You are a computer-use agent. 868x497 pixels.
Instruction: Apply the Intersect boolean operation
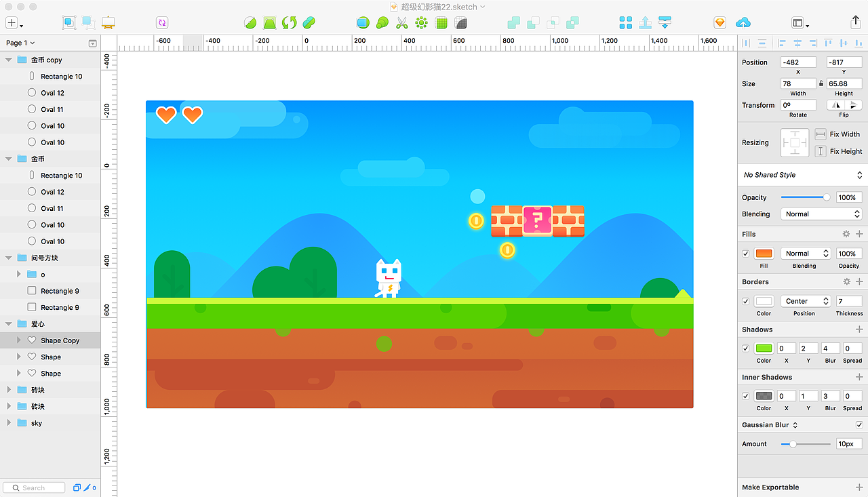[x=553, y=23]
